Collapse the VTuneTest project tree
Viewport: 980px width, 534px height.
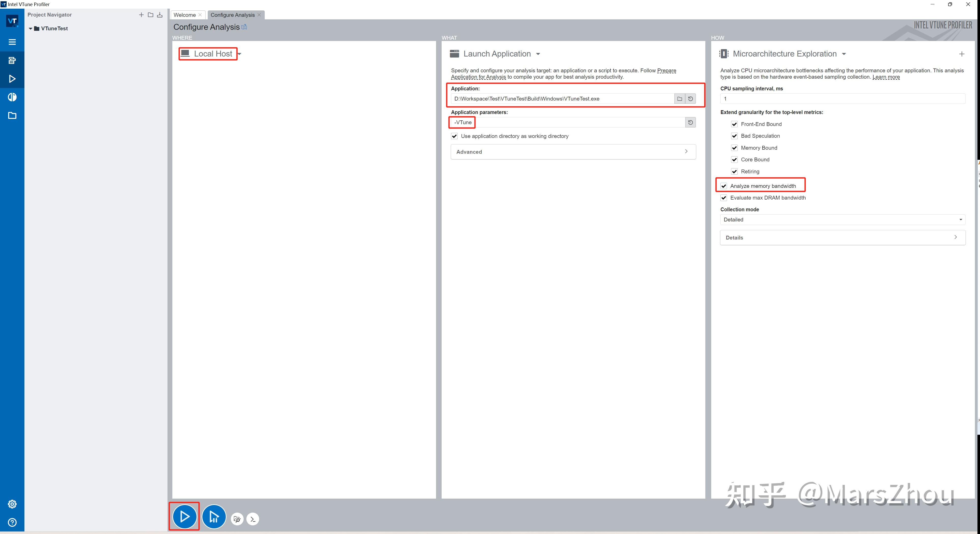31,29
